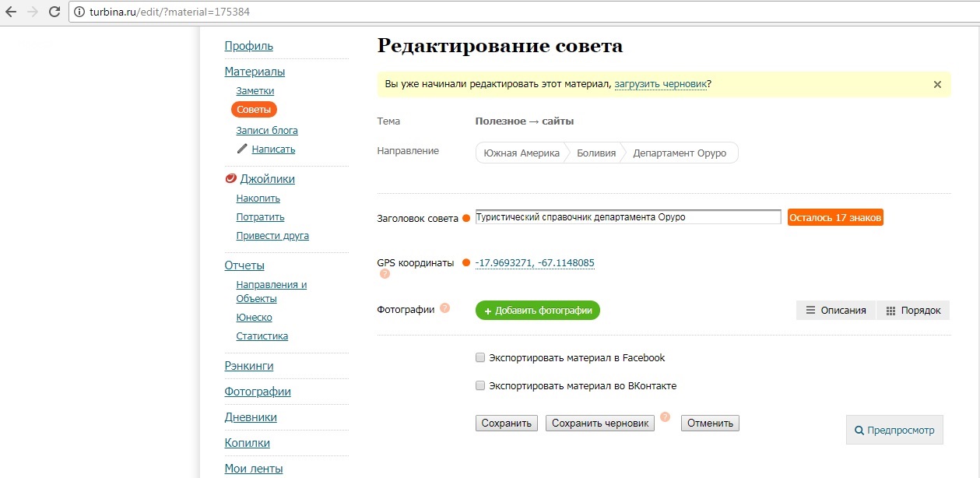Click the Джойлики red logo icon
980x478 pixels.
pyautogui.click(x=230, y=178)
